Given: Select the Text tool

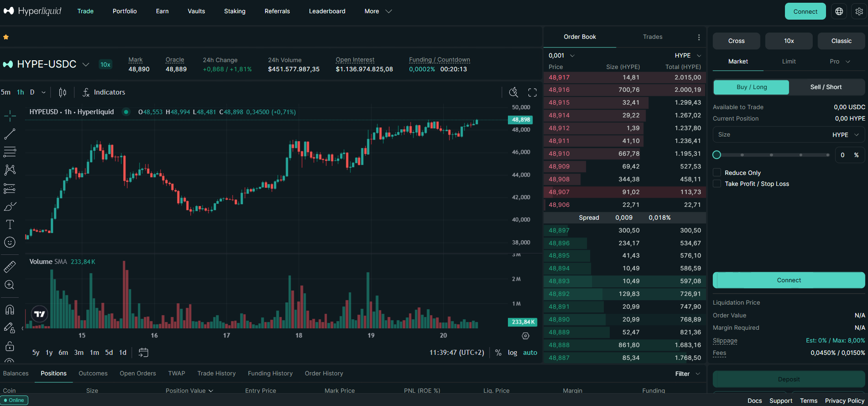Looking at the screenshot, I should tap(10, 224).
